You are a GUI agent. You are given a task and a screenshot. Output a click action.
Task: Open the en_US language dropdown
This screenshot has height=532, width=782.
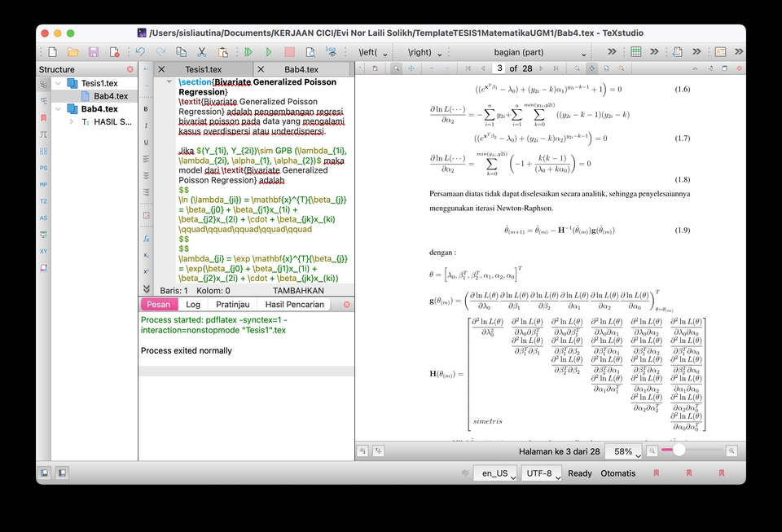494,473
